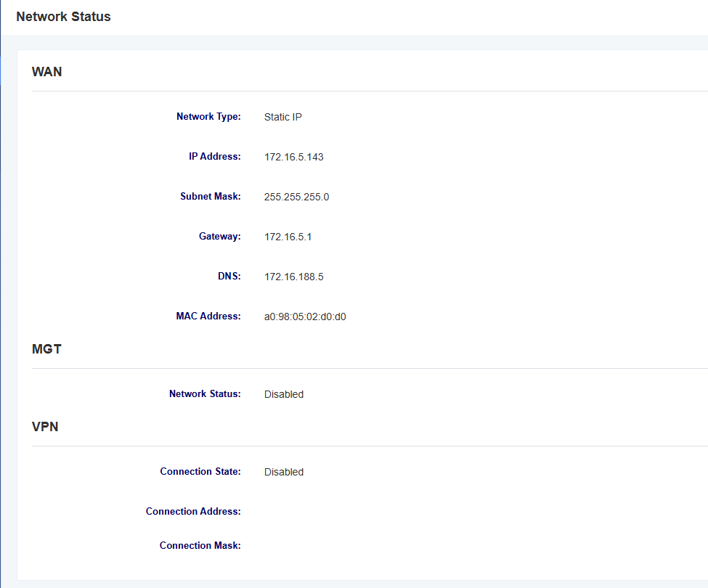The image size is (708, 588).
Task: Select the Static IP value
Action: pyautogui.click(x=282, y=117)
